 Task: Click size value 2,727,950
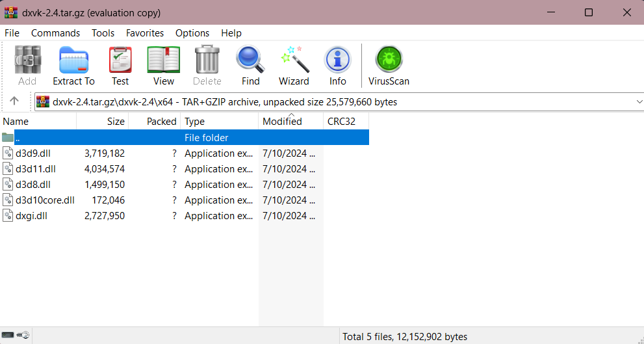point(105,216)
